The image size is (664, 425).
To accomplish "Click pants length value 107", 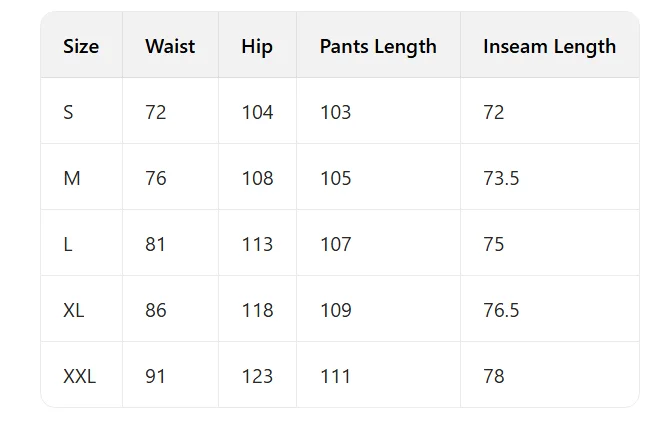I will click(x=336, y=244).
